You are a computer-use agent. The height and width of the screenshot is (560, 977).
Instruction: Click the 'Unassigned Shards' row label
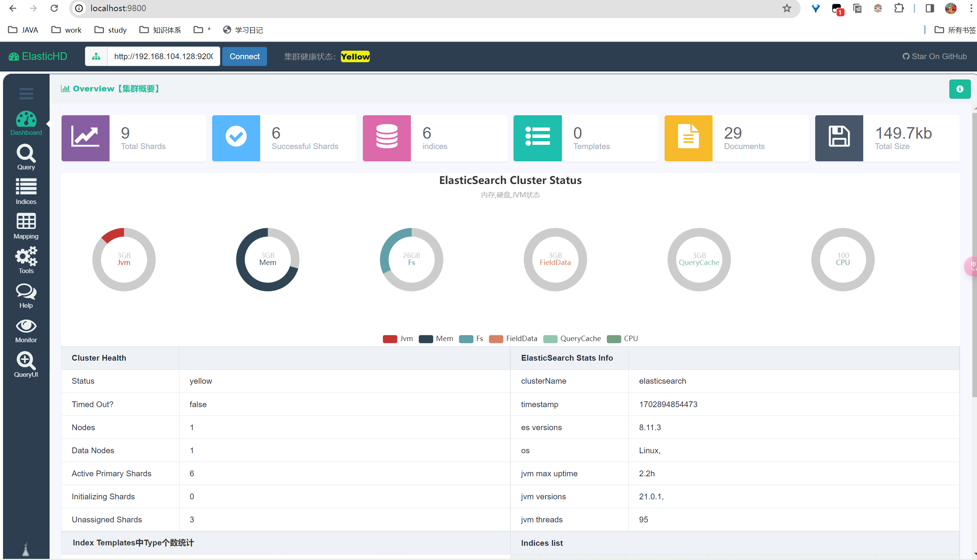click(106, 520)
